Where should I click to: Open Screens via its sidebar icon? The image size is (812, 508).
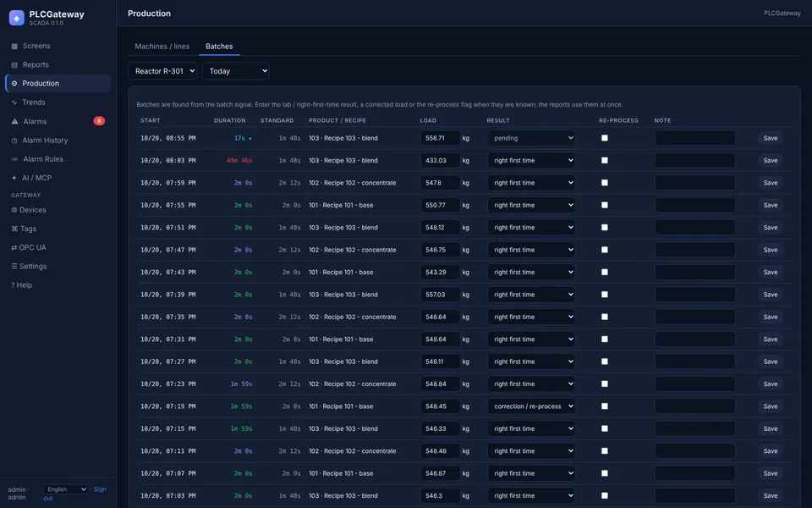pos(14,46)
